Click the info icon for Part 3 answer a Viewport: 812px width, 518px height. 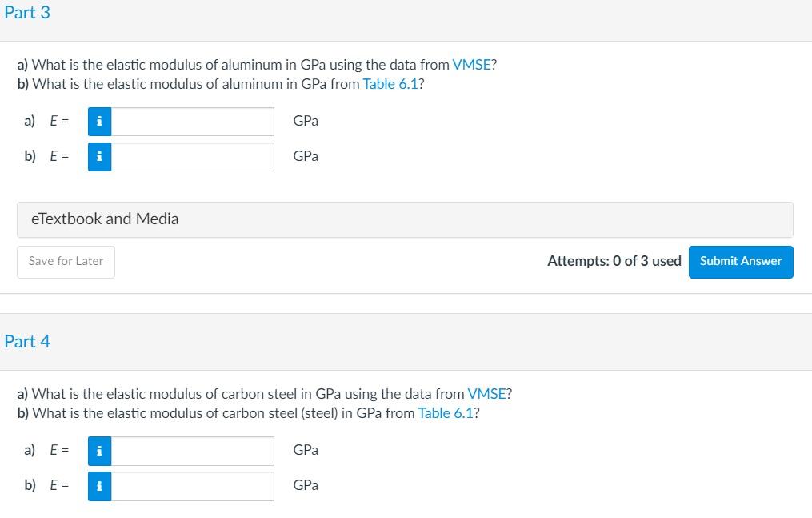tap(99, 122)
